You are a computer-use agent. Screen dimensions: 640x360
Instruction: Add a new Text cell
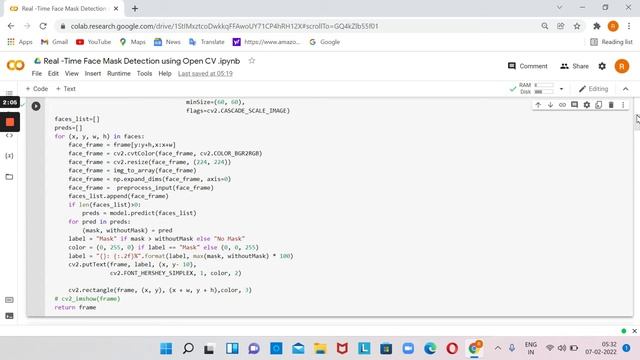[66, 89]
